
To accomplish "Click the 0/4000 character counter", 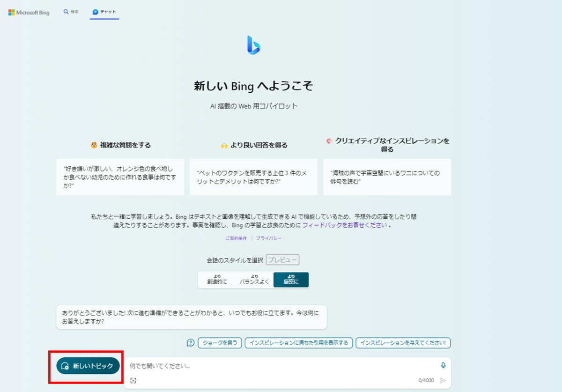I will point(426,381).
